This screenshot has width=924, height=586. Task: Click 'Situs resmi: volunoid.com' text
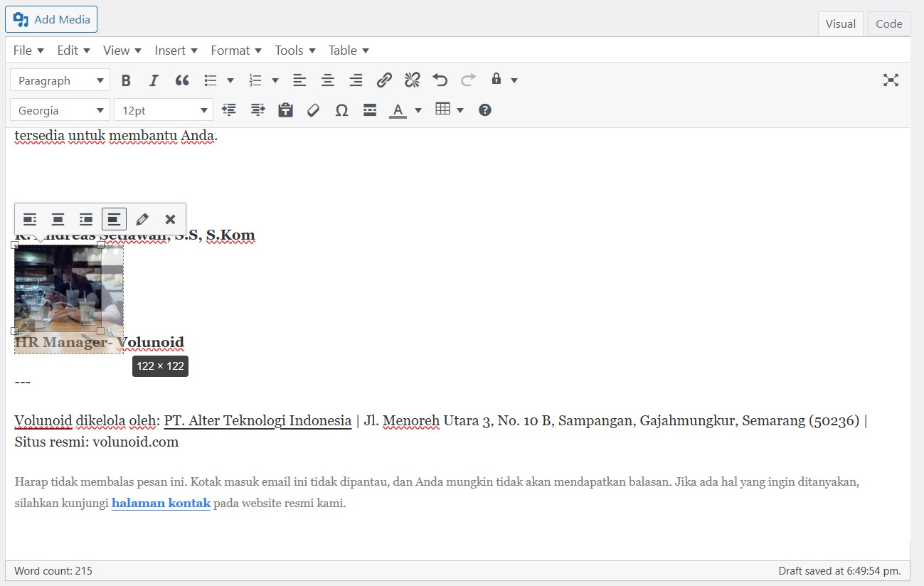coord(97,442)
